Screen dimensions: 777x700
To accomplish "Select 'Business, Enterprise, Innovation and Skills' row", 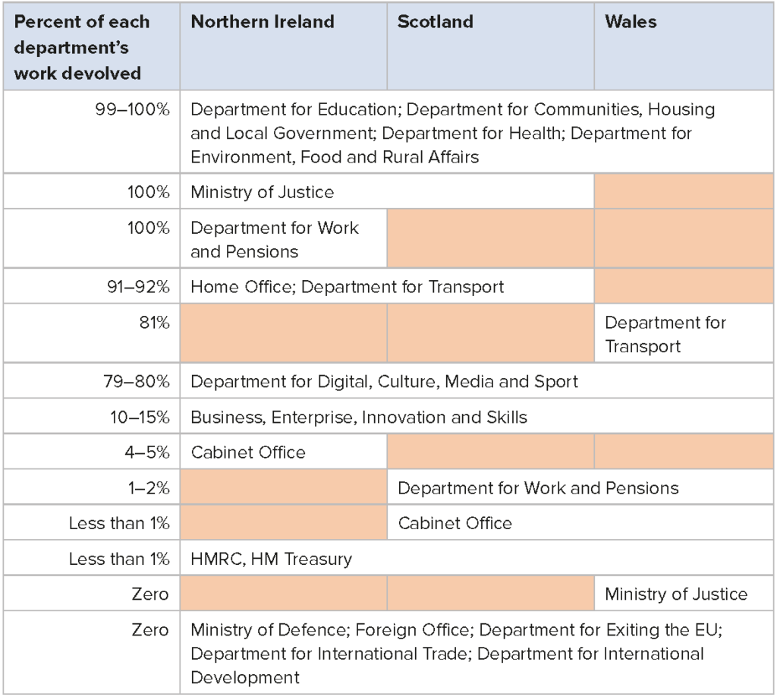I will click(x=477, y=416).
